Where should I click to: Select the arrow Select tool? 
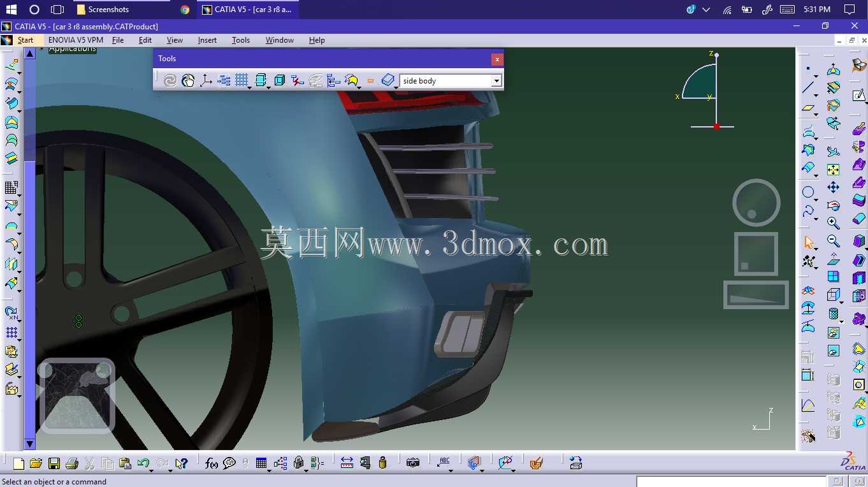[809, 242]
